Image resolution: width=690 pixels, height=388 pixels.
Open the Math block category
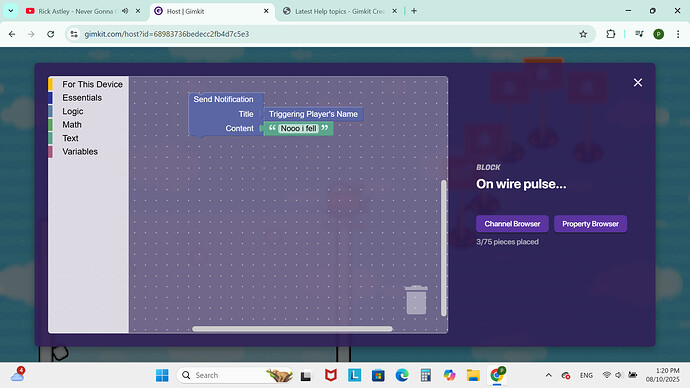pos(72,124)
